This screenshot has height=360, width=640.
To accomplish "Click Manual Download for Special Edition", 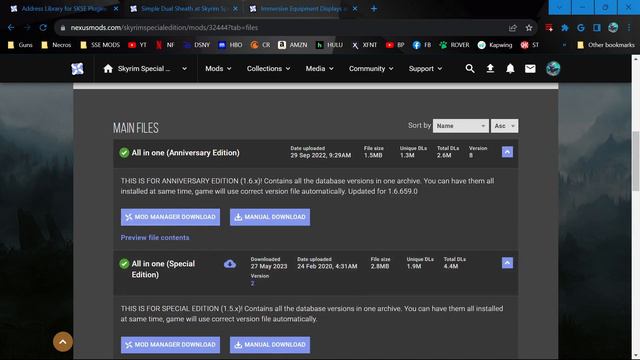I will tap(270, 345).
